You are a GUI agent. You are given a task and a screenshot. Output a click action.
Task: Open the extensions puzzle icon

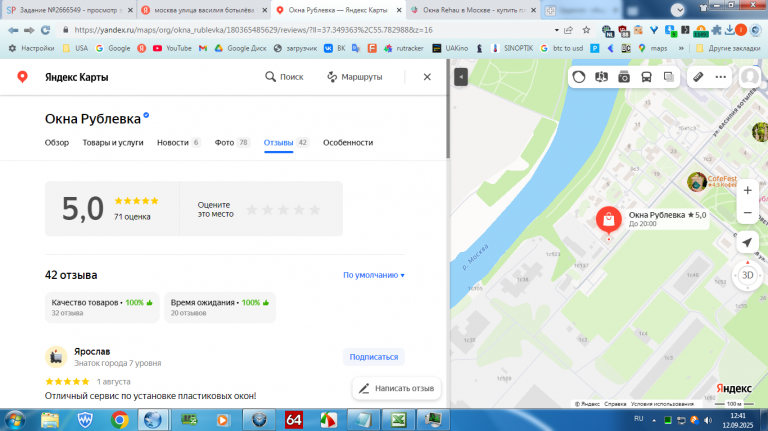(x=717, y=30)
